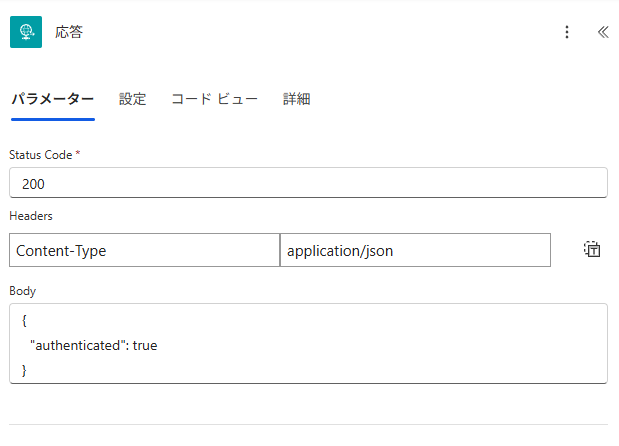Click the Content-Type header key field

pyautogui.click(x=144, y=250)
